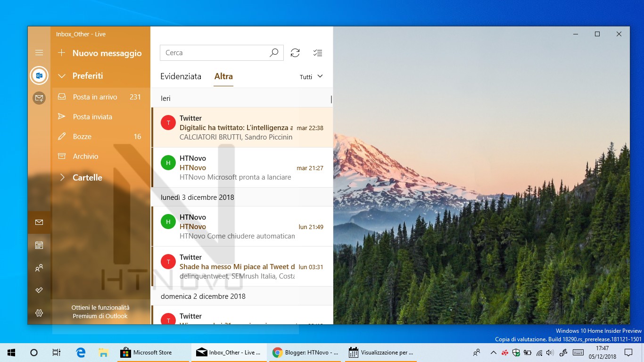This screenshot has width=644, height=362.
Task: Launch Microsoft Edge from taskbar
Action: click(x=81, y=353)
